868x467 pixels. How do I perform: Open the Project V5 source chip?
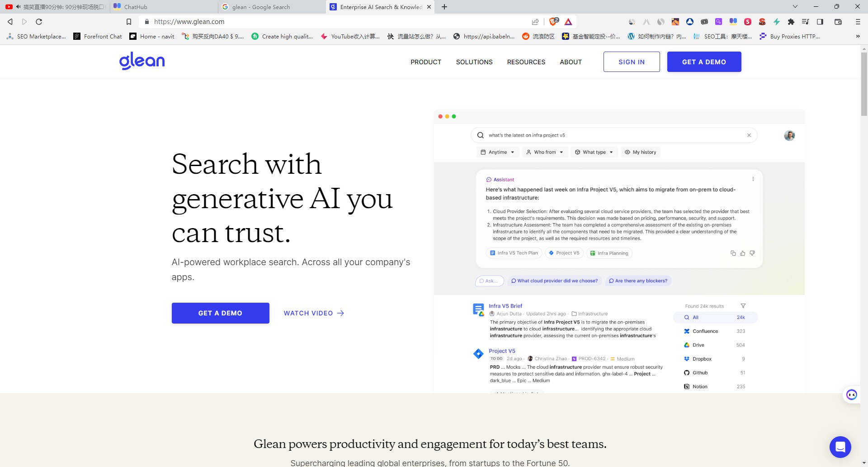564,253
